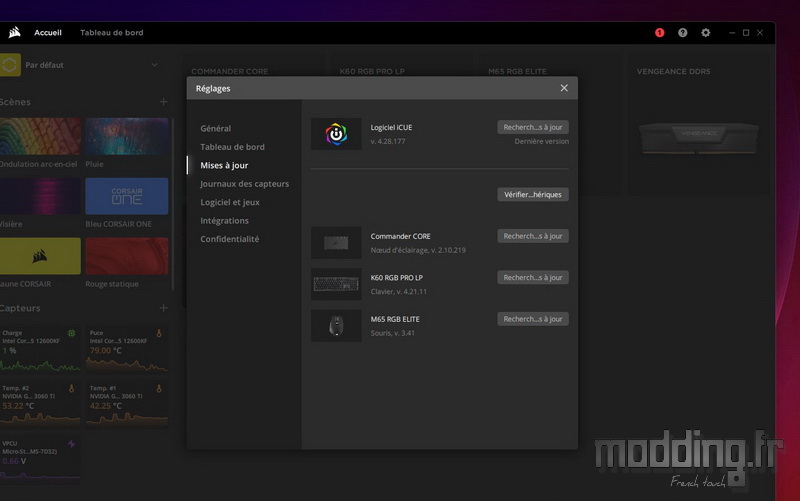This screenshot has height=501, width=800.
Task: Select Confidentialité settings entry
Action: pyautogui.click(x=230, y=239)
